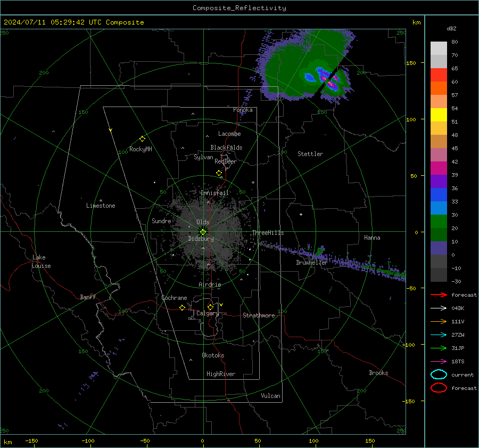Click the Cochrane label on the map
The height and width of the screenshot is (448, 479).
click(x=174, y=298)
